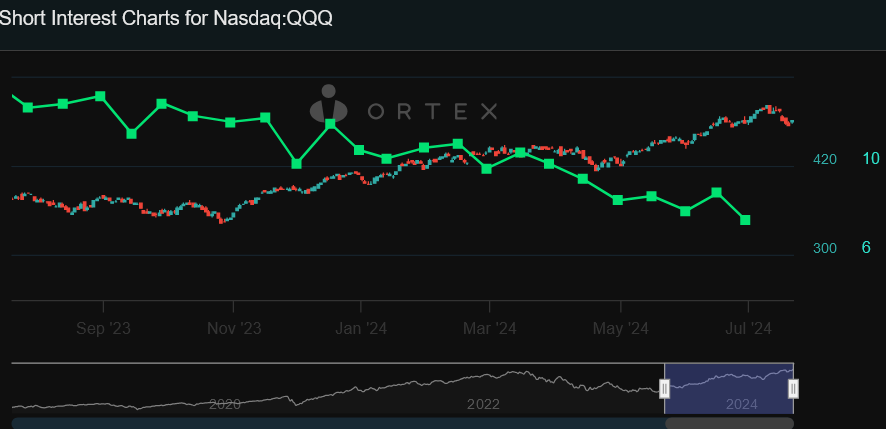Click the left range navigator handle

[664, 389]
